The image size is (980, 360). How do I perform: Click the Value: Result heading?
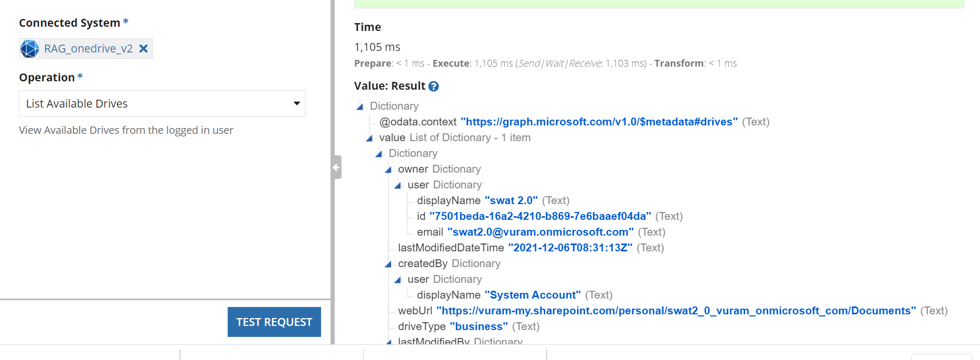click(390, 86)
